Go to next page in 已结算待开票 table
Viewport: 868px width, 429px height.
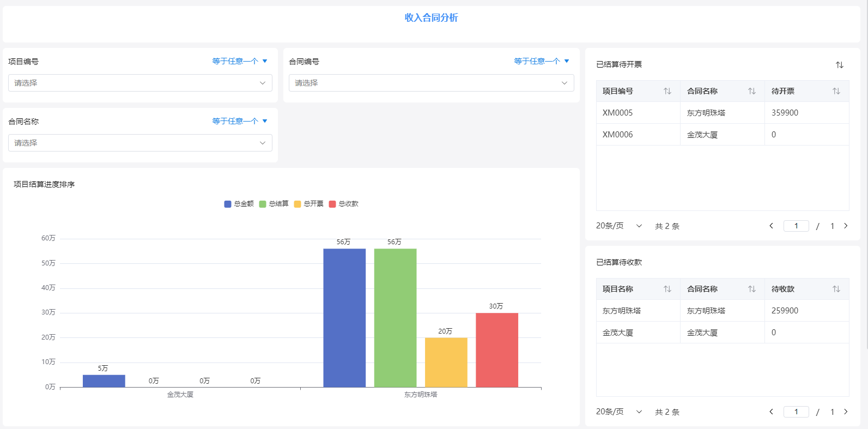click(846, 226)
